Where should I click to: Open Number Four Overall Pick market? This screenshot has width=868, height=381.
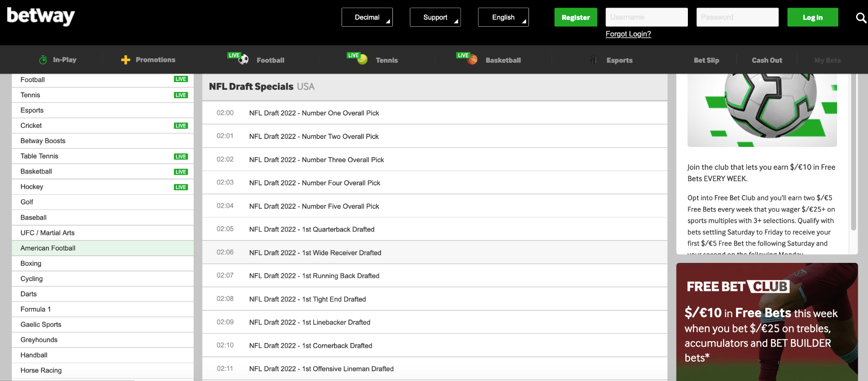point(434,183)
